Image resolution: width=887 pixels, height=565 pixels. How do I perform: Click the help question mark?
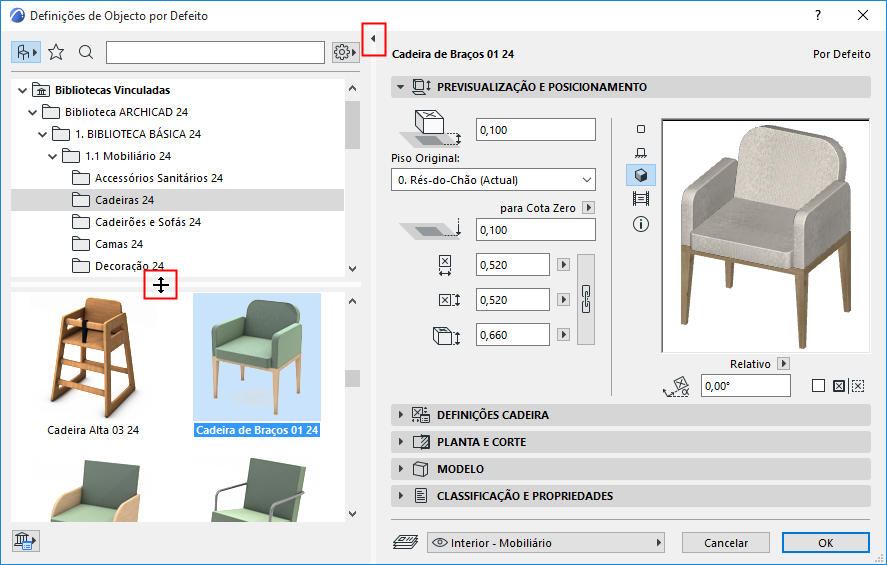coord(818,15)
